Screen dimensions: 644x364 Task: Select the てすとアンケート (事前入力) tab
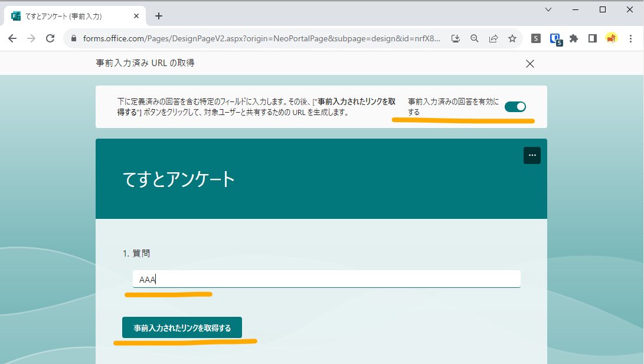74,16
